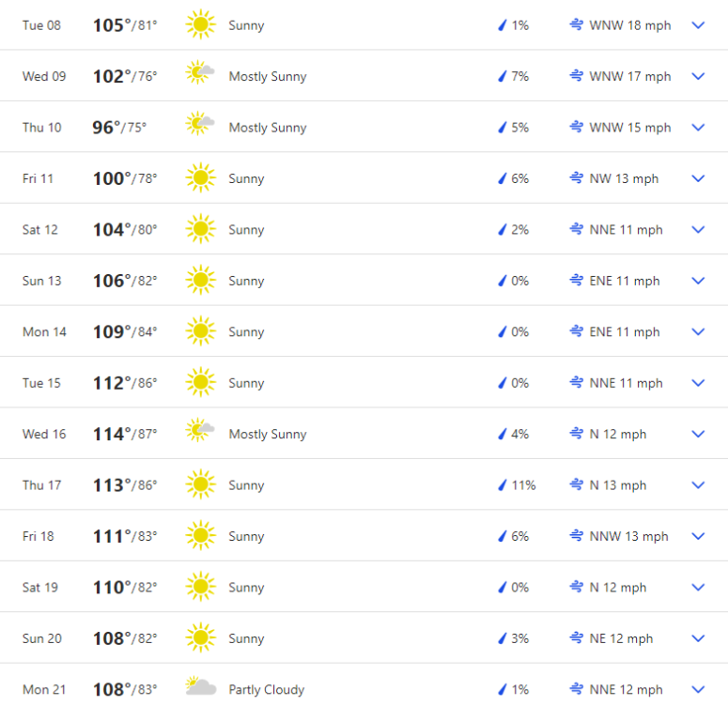Click the Sun 20 date label
This screenshot has height=721, width=728.
tap(42, 638)
